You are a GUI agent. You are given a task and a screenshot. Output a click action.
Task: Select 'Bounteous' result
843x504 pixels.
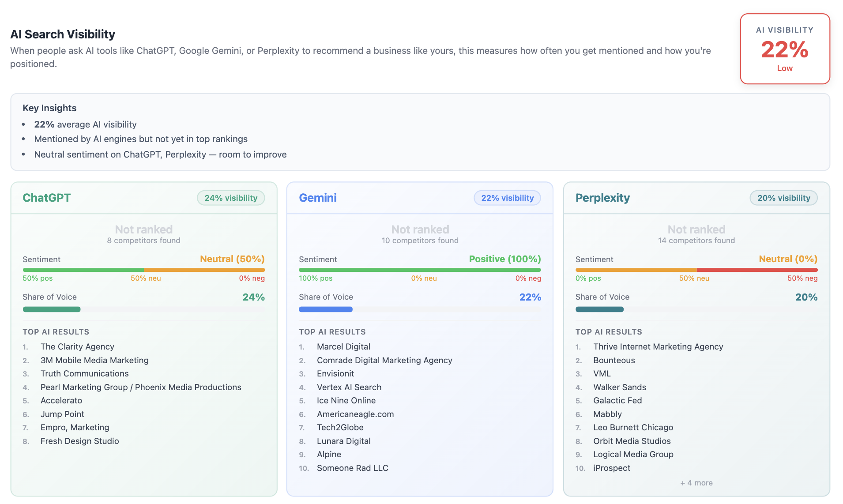coord(614,361)
